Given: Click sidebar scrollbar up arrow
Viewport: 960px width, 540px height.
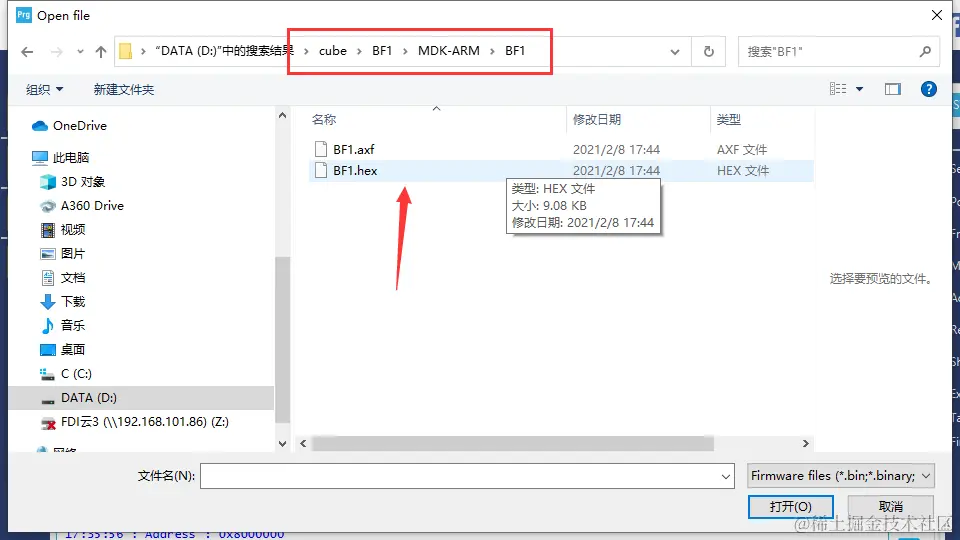Looking at the screenshot, I should coord(282,116).
